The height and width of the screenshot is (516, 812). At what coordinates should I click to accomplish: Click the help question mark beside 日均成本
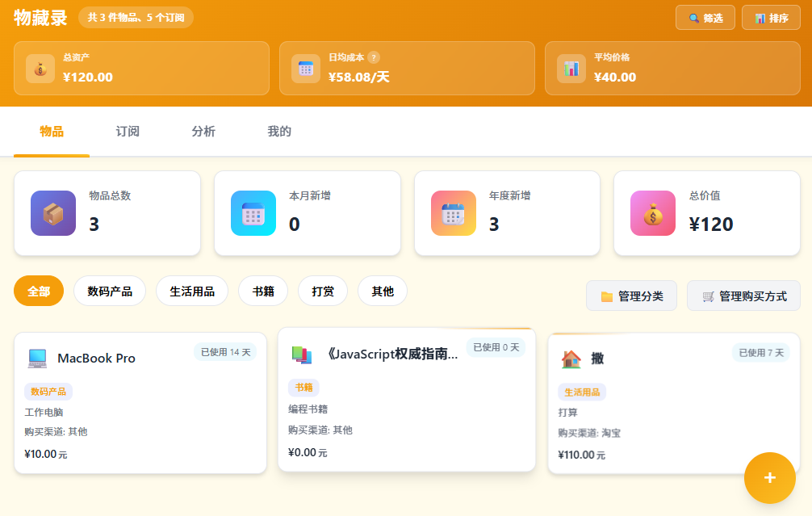[x=374, y=57]
